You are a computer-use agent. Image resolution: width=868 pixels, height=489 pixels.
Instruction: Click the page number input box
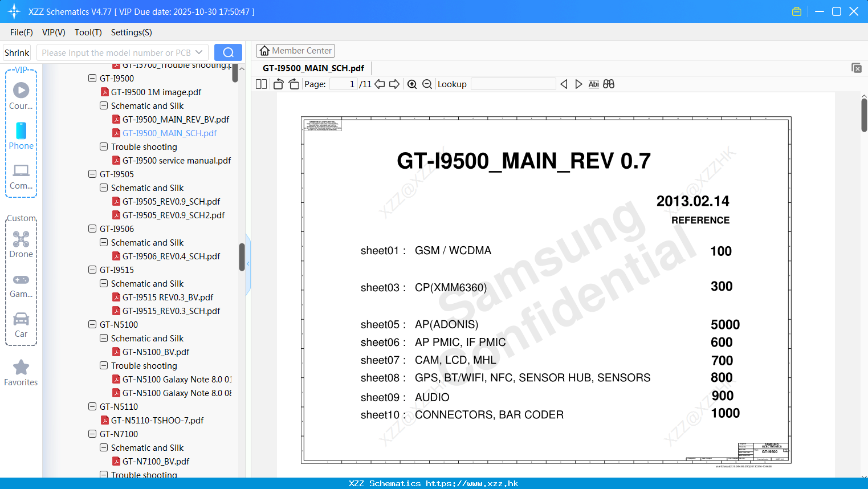(344, 84)
